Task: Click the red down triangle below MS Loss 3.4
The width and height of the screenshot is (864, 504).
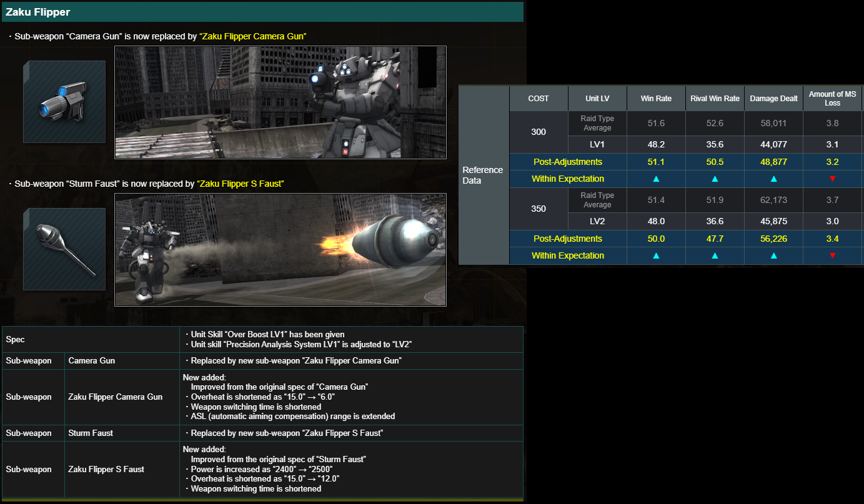Action: [x=832, y=255]
